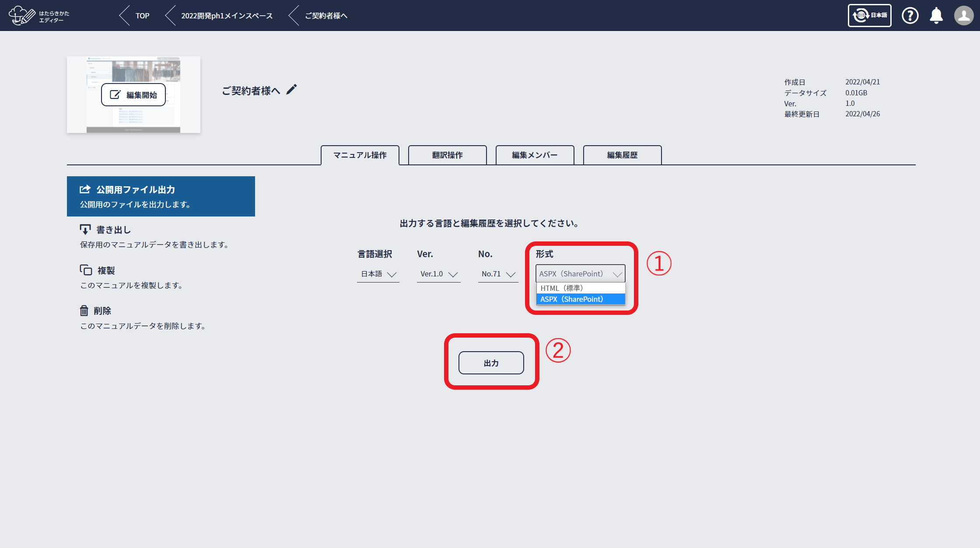Click the help question mark icon

point(910,16)
